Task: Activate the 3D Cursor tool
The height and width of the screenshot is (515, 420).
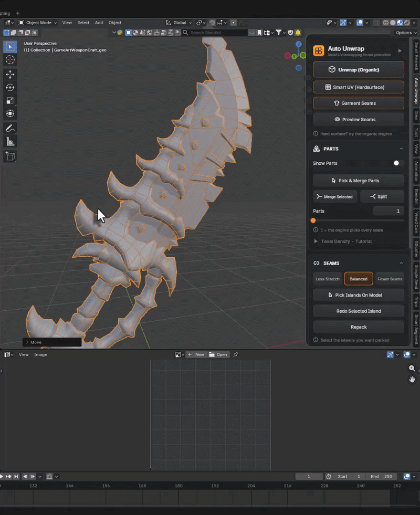Action: (10, 60)
